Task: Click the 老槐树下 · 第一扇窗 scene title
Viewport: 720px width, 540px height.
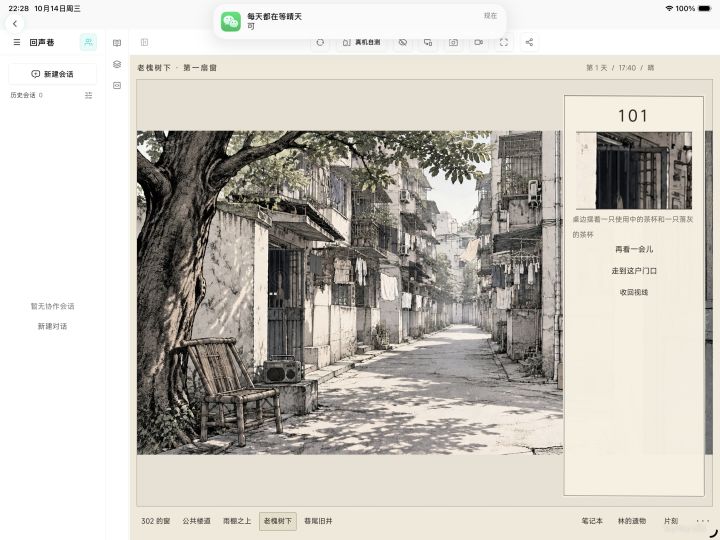Action: 177,68
